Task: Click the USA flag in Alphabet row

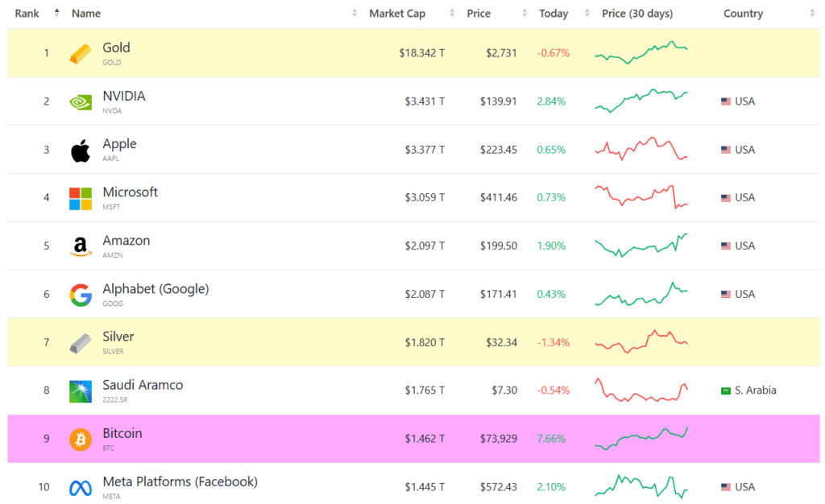Action: pyautogui.click(x=726, y=295)
